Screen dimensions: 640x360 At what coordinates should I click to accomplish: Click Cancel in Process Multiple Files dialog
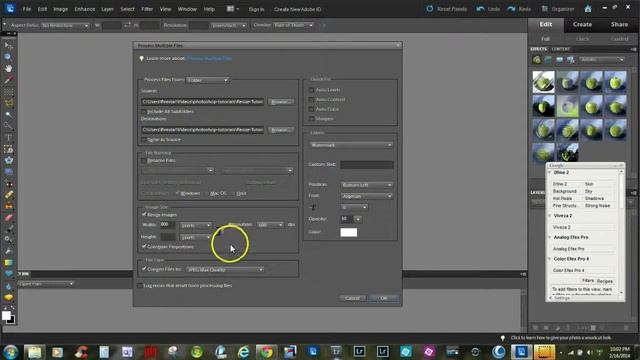pos(353,298)
